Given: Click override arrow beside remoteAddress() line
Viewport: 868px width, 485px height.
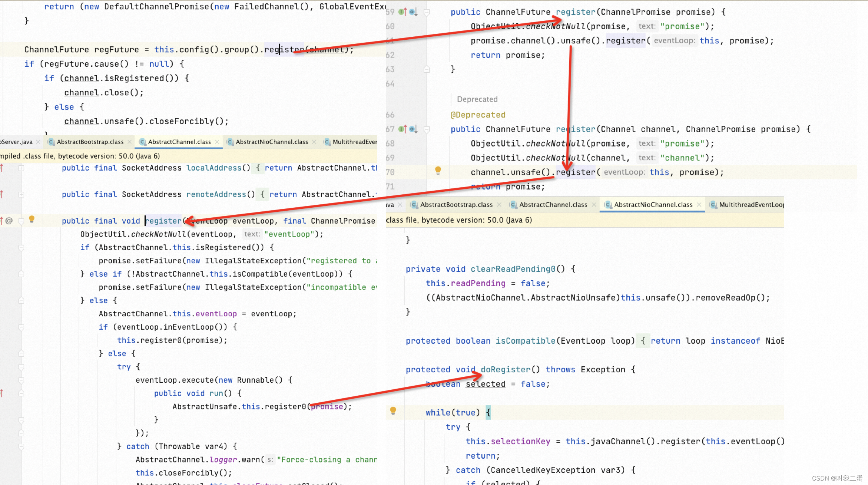Looking at the screenshot, I should [x=2, y=194].
